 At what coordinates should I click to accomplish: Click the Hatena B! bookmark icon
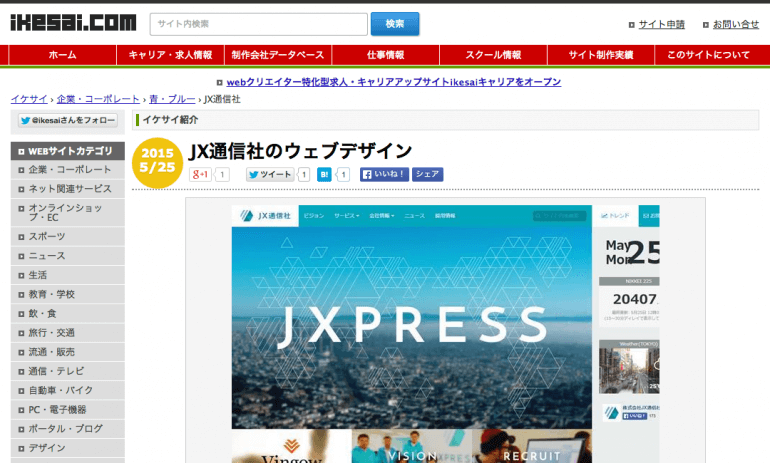coord(324,174)
